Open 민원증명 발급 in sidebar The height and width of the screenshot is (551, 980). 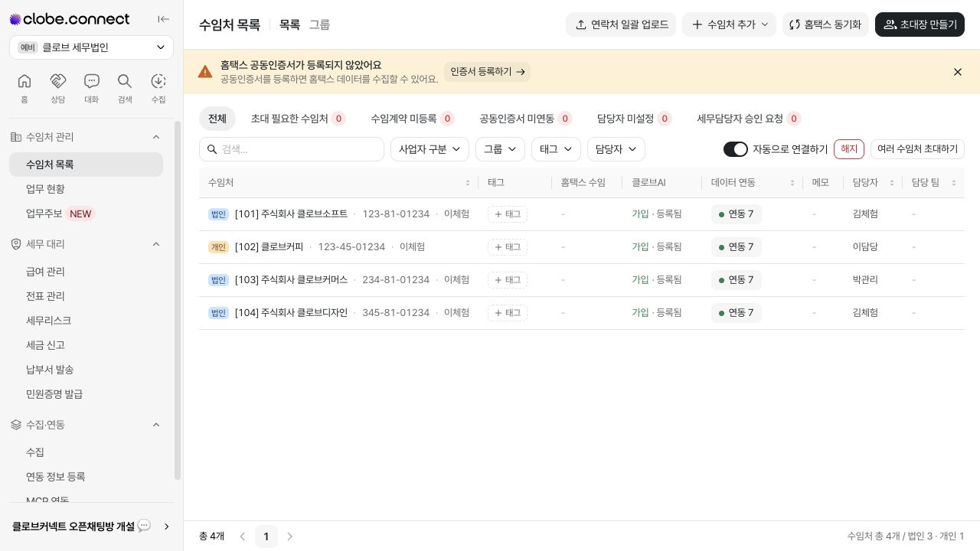click(86, 394)
